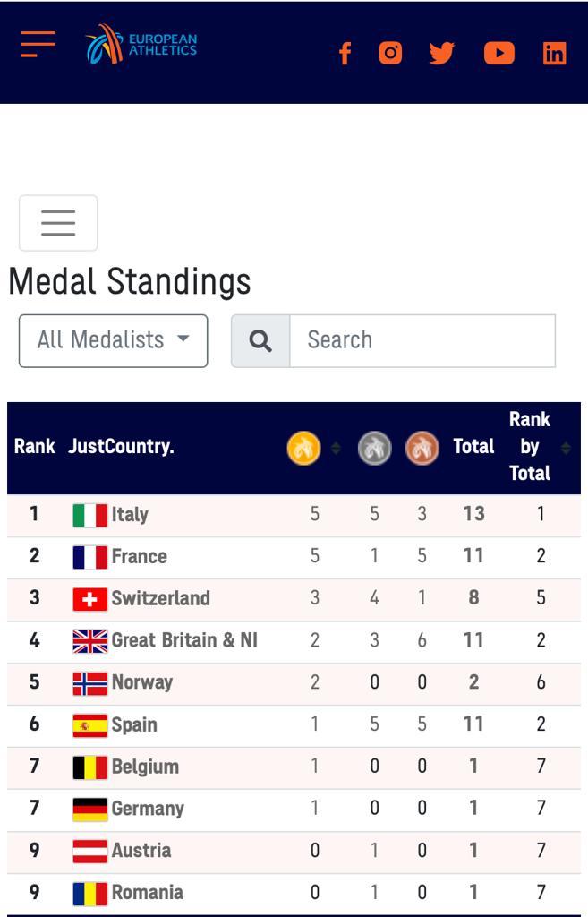Click the European Athletics logo

[141, 45]
